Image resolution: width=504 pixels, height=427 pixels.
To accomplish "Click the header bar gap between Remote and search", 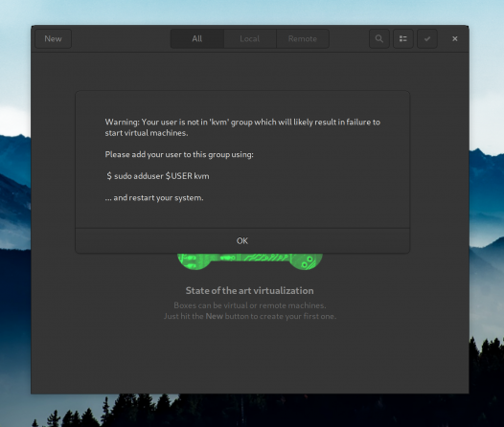I will (349, 39).
